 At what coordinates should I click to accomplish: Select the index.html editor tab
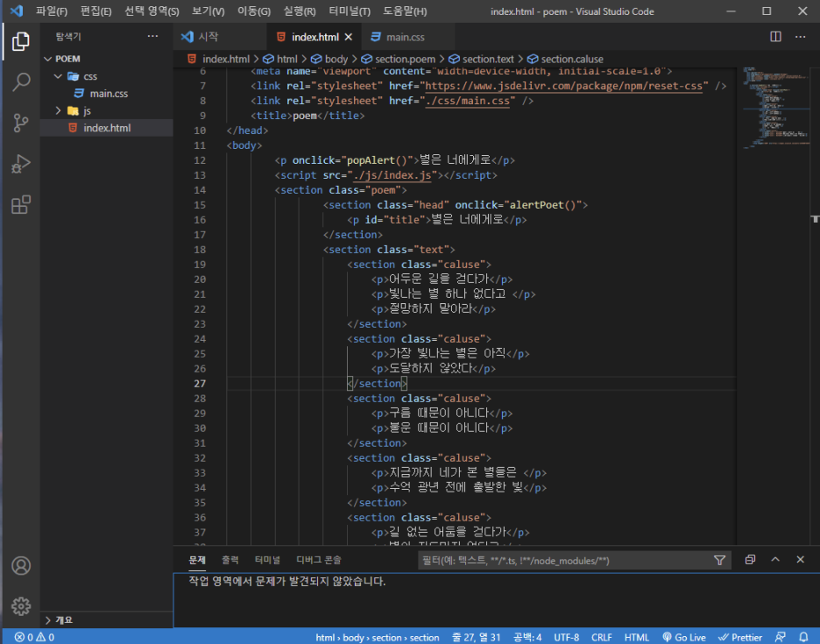[x=315, y=37]
